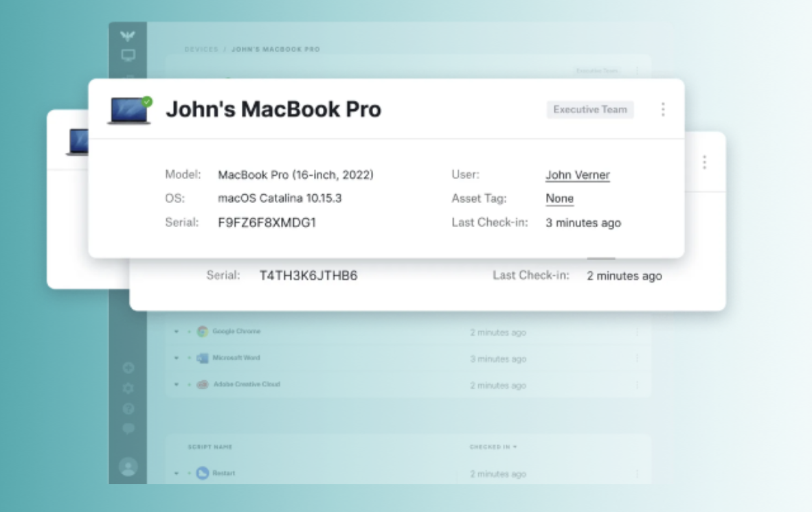Click the 2 minutes ago value on rear card
This screenshot has height=512, width=812.
click(624, 276)
